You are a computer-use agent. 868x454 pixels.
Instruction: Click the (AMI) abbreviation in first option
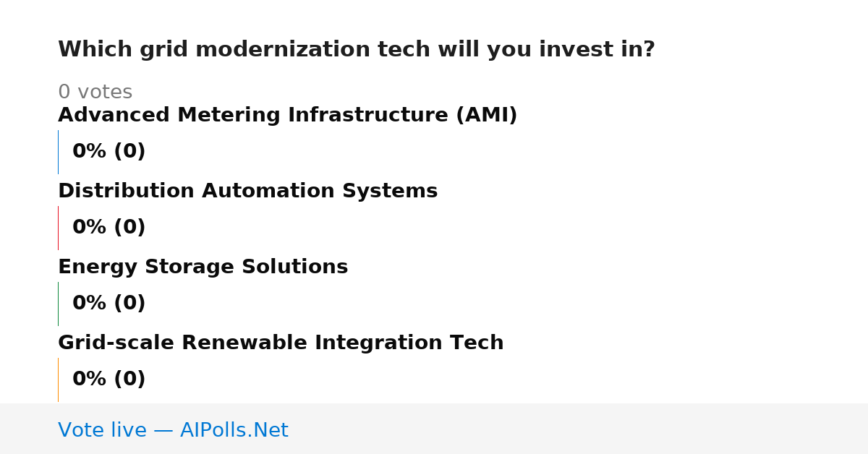pos(486,116)
